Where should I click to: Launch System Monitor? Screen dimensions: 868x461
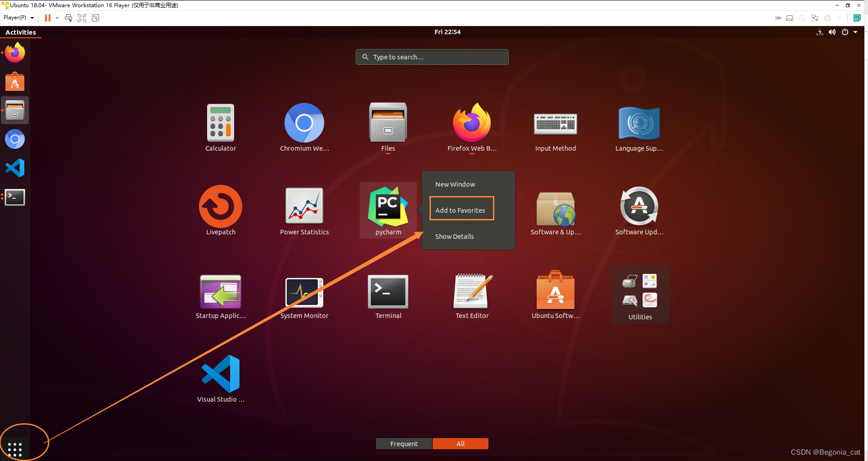(x=304, y=292)
